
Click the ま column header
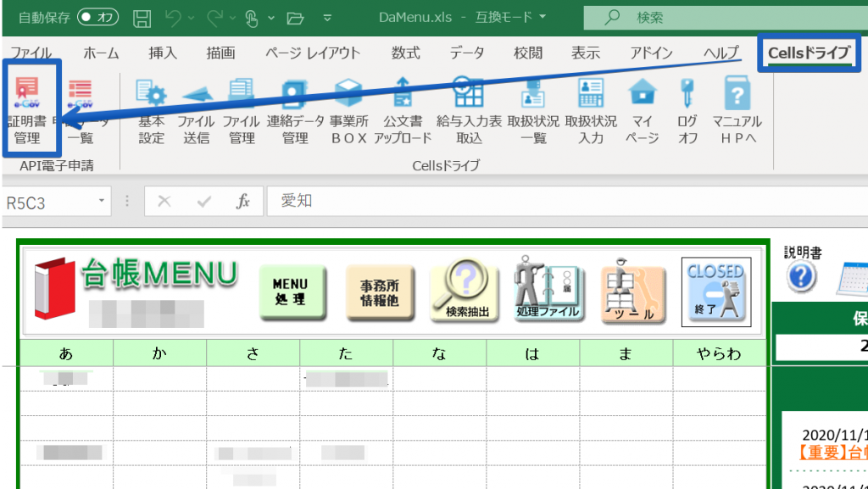[626, 353]
